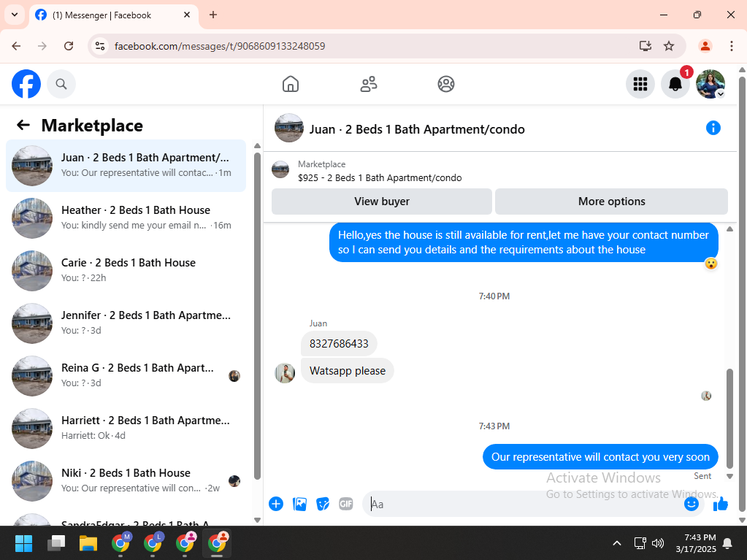Image resolution: width=747 pixels, height=560 pixels.
Task: Open tab search dropdown arrow
Action: tap(15, 15)
